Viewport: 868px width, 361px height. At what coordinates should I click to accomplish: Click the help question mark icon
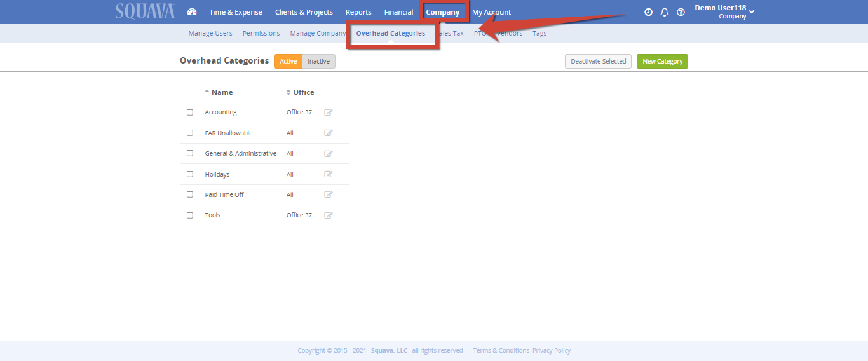click(x=681, y=12)
